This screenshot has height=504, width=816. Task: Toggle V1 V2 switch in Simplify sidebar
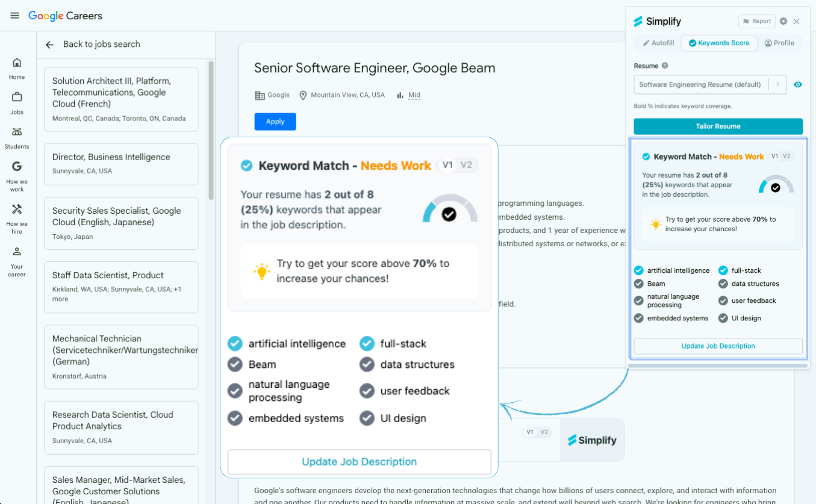point(780,157)
